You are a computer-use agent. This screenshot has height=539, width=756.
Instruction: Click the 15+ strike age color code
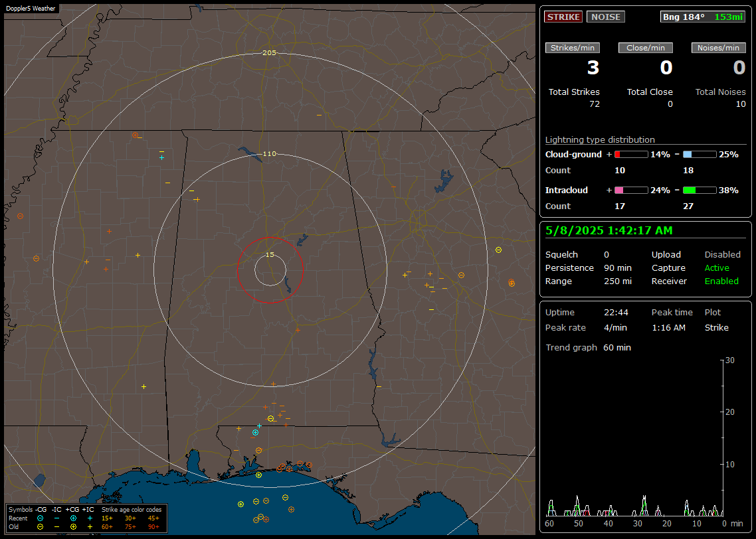pyautogui.click(x=107, y=518)
